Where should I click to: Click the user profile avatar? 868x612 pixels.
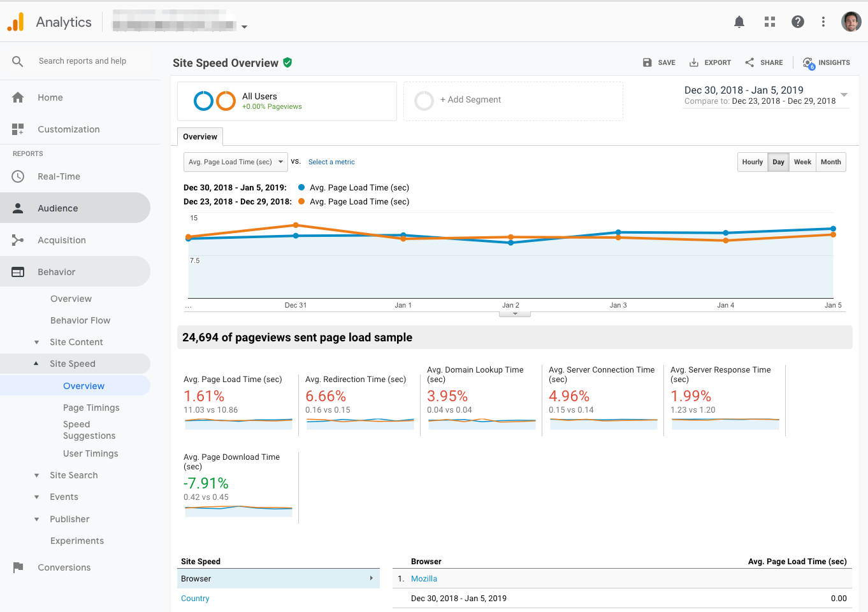pos(851,22)
